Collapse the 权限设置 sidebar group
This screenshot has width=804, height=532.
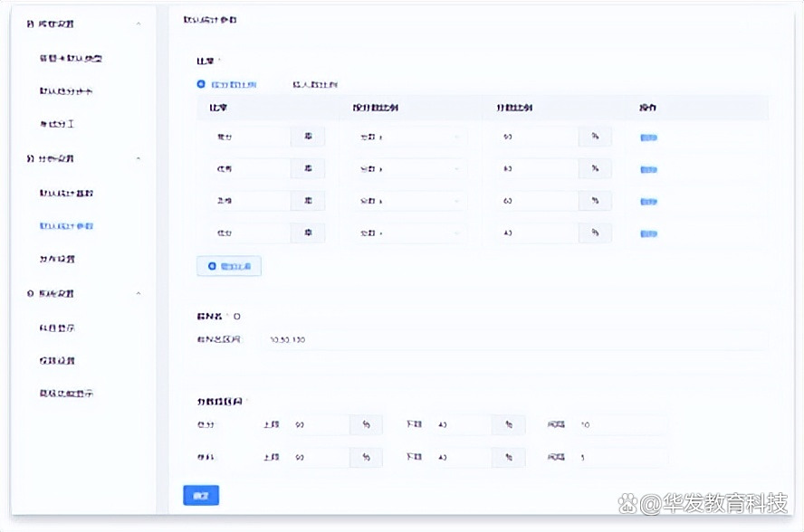tap(138, 293)
